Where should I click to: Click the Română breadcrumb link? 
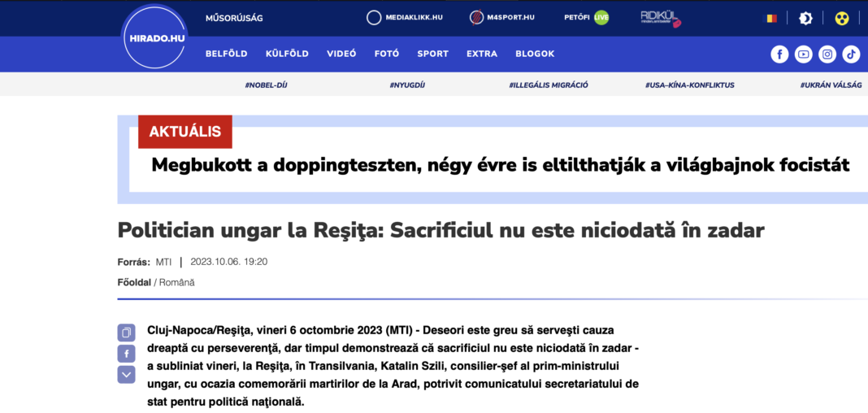177,282
